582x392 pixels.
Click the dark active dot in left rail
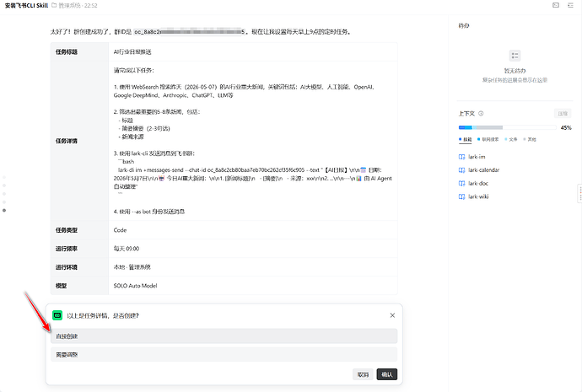pyautogui.click(x=4, y=210)
